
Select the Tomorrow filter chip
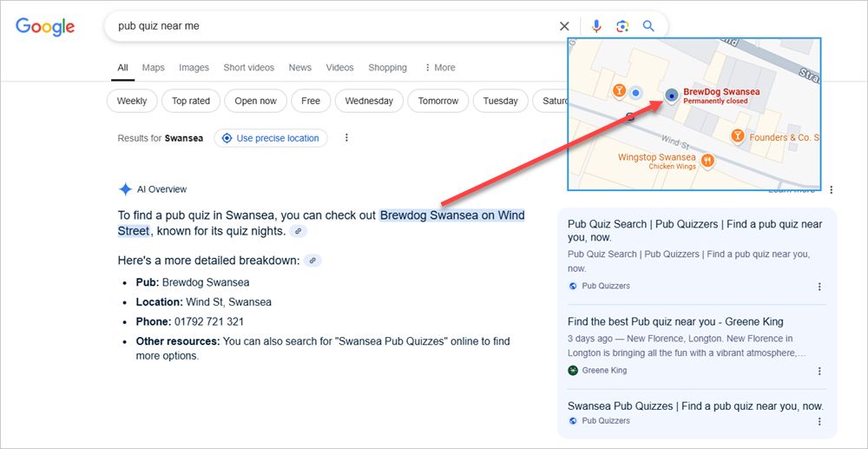click(438, 101)
